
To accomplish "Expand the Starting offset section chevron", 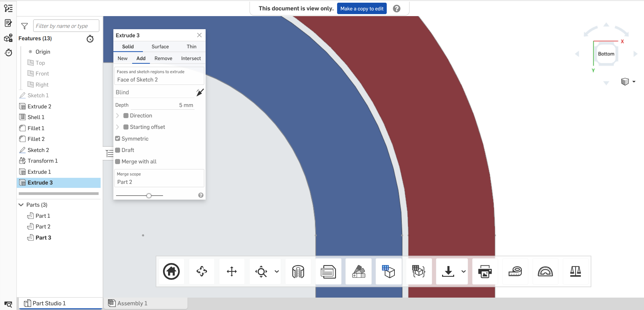I will coord(118,127).
